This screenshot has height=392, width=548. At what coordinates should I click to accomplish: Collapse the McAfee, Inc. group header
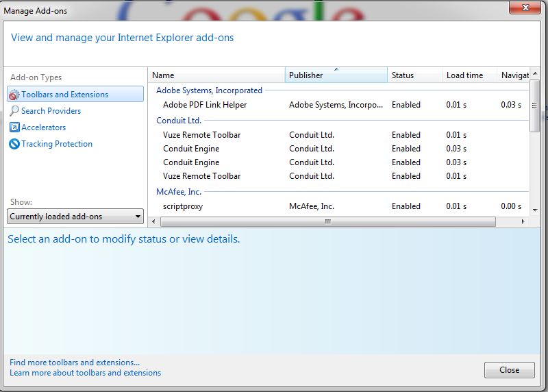[x=179, y=192]
